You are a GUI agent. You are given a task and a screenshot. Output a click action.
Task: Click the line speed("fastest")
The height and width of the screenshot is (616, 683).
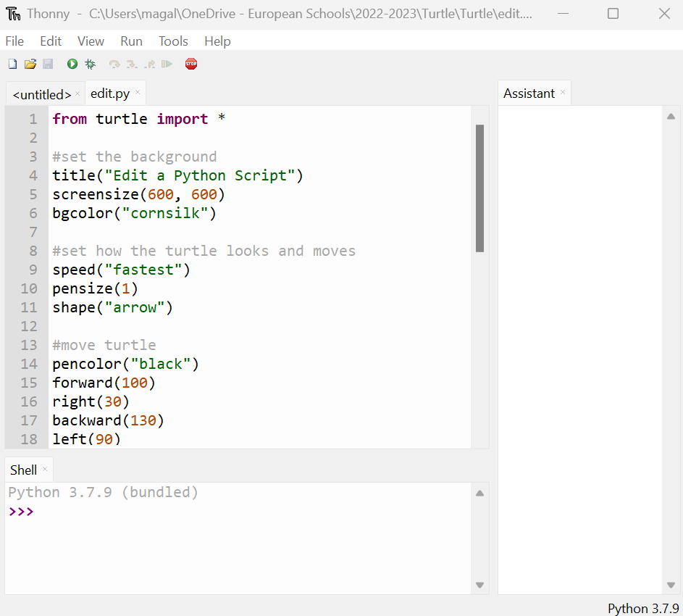pos(121,270)
